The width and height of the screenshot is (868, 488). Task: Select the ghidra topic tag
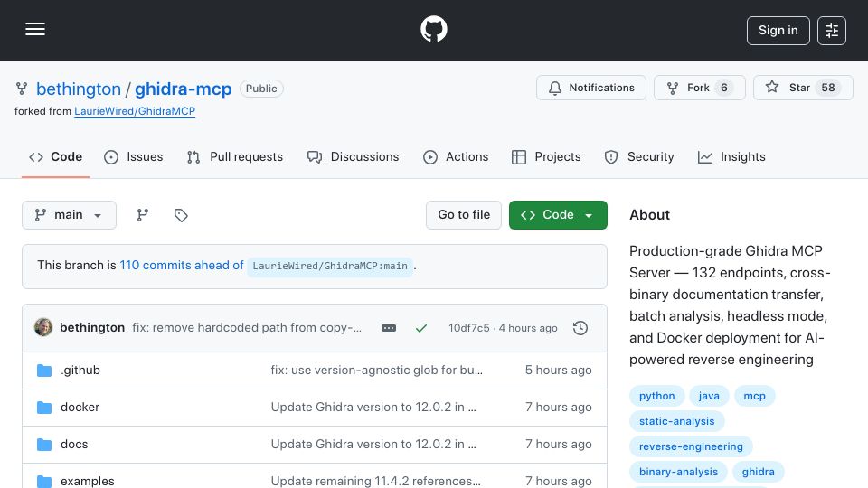pos(758,472)
